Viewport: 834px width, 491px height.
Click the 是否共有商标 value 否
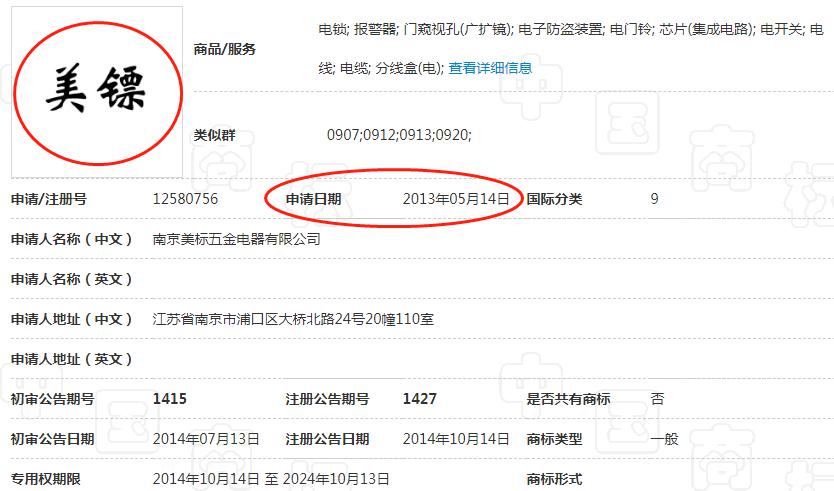657,399
